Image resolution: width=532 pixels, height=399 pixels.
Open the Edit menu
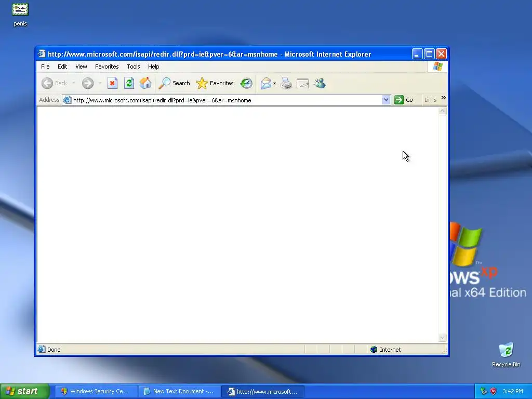[x=62, y=66]
